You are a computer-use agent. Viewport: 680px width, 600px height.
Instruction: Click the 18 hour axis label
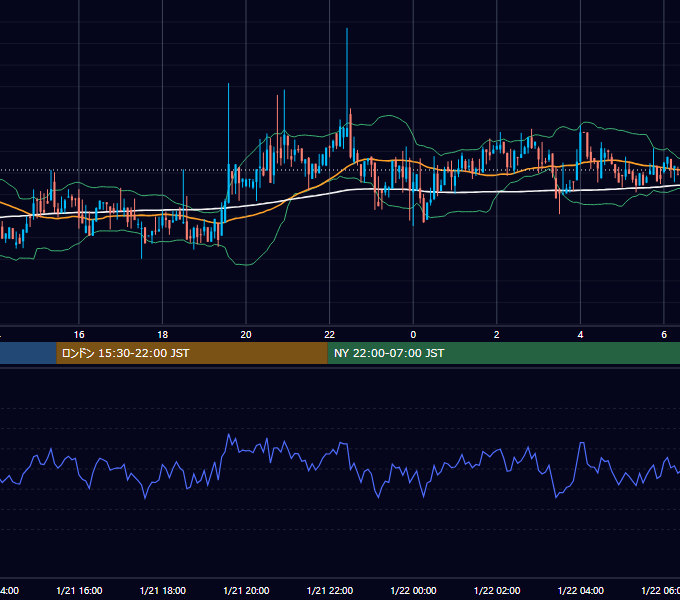tap(163, 335)
